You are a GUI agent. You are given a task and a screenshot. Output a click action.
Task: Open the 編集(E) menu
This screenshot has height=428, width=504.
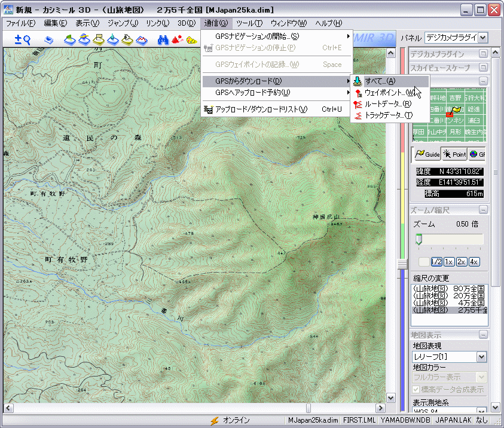click(x=55, y=23)
